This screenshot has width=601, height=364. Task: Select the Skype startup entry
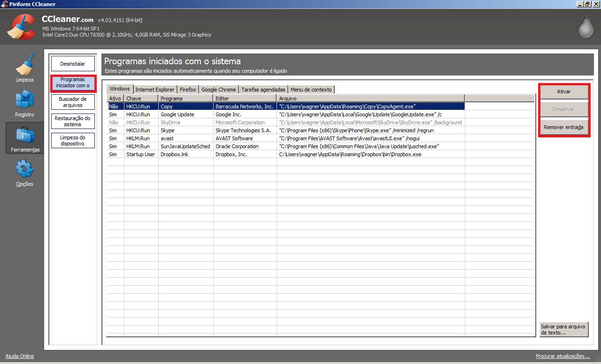point(286,130)
